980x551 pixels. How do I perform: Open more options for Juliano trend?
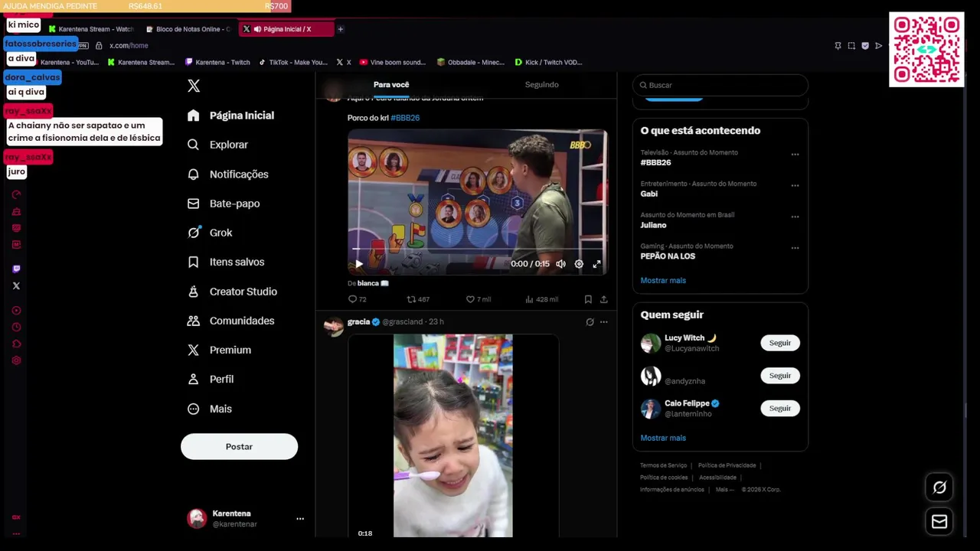[795, 217]
